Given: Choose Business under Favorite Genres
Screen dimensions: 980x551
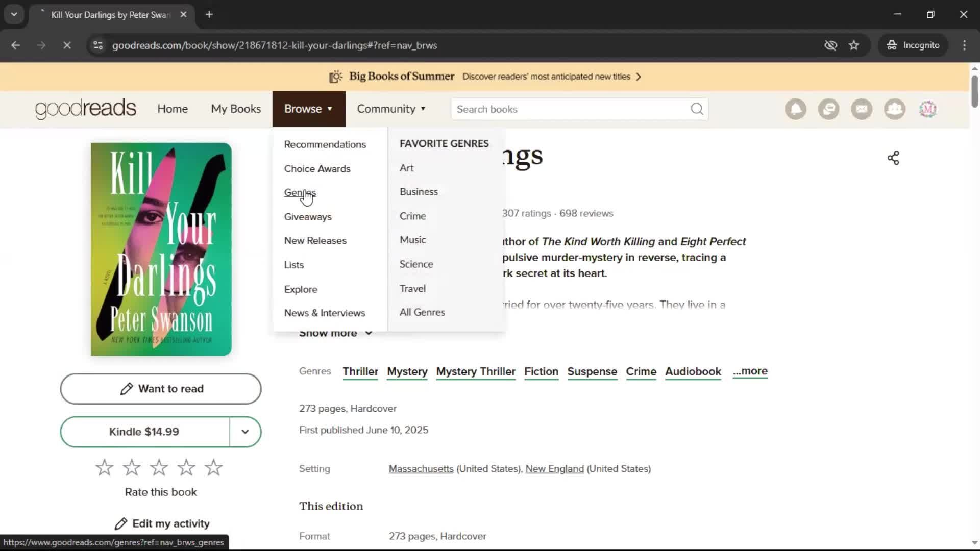Looking at the screenshot, I should 419,192.
